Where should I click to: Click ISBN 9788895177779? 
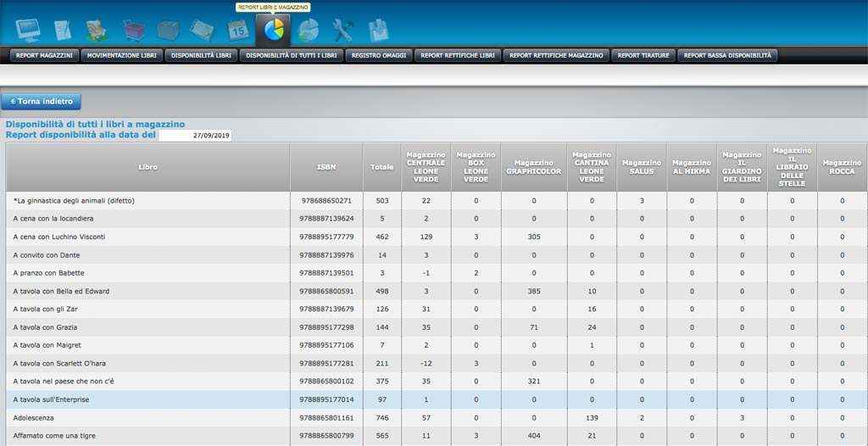(x=326, y=237)
